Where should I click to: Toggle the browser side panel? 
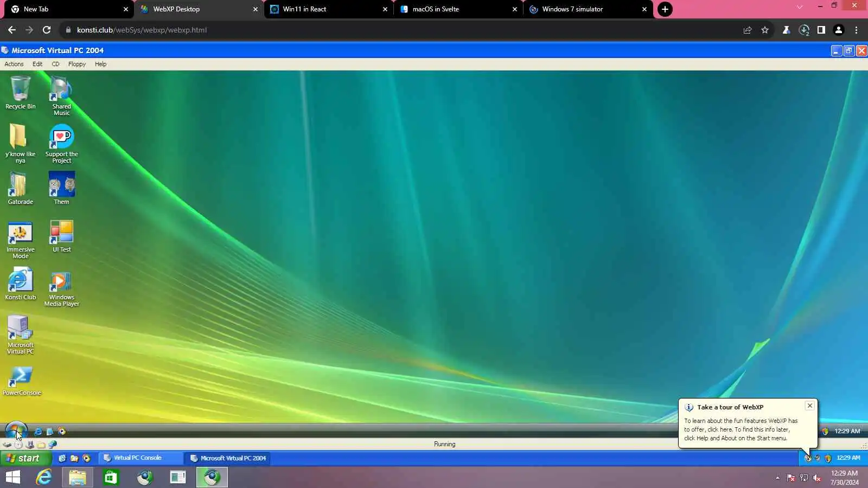821,30
